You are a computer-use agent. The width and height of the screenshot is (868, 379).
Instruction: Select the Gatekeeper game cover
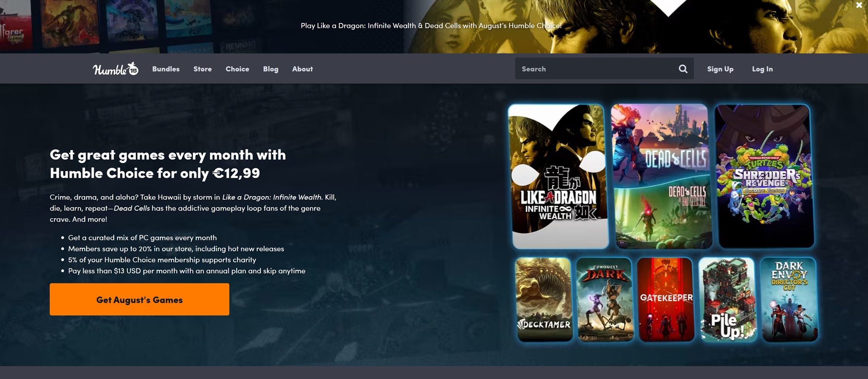[666, 299]
